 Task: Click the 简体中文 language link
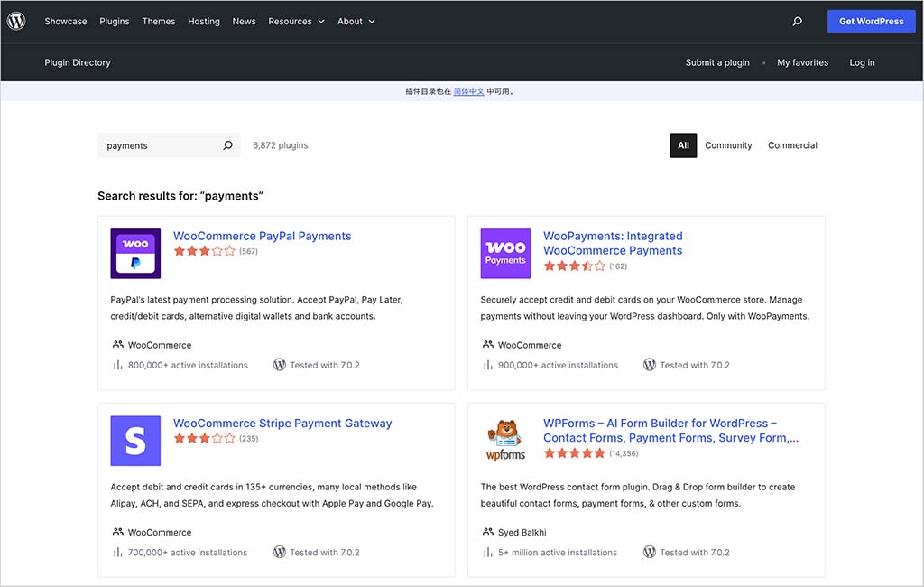469,91
